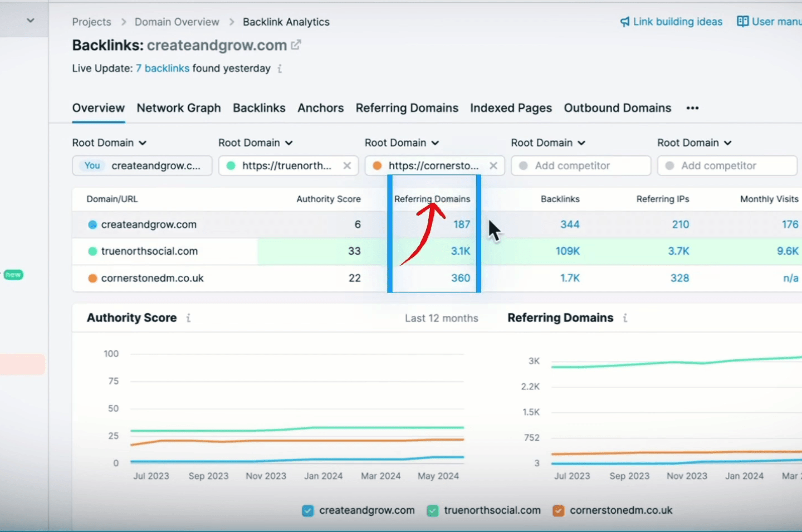The height and width of the screenshot is (532, 802).
Task: Click first Add competitor input field
Action: [x=581, y=165]
